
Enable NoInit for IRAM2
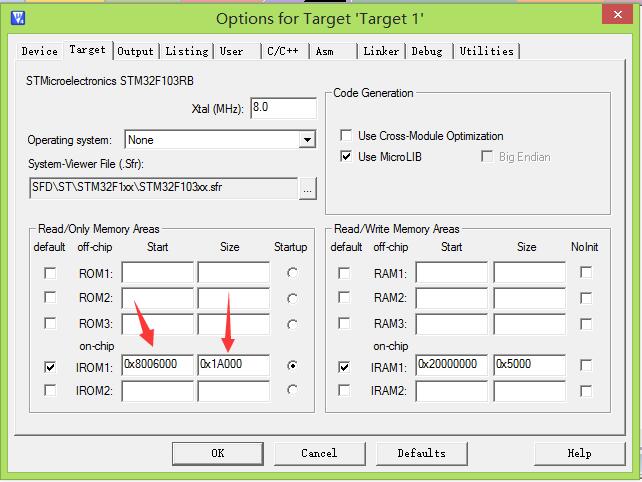tap(586, 391)
